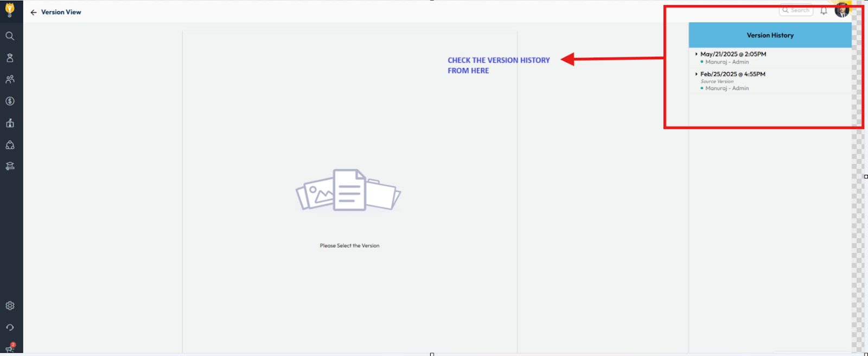Viewport: 868px width, 356px height.
Task: Select the Feb/25/2025 @ 4:55PM source version
Action: [x=732, y=74]
